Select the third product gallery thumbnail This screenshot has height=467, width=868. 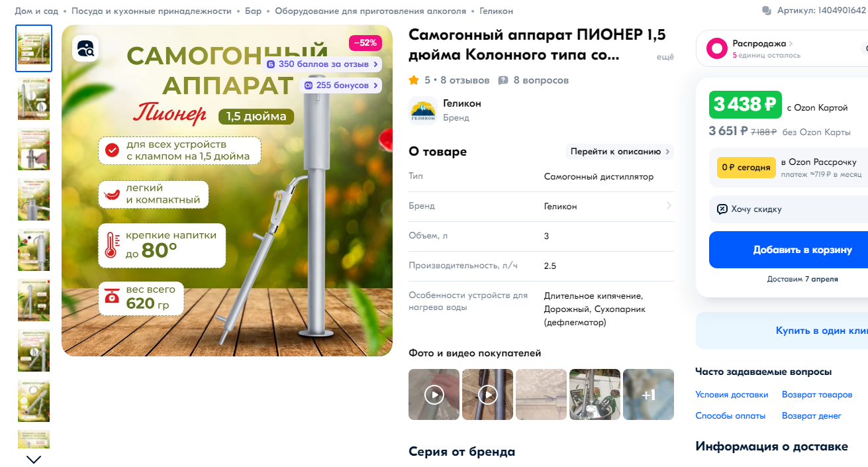click(34, 149)
